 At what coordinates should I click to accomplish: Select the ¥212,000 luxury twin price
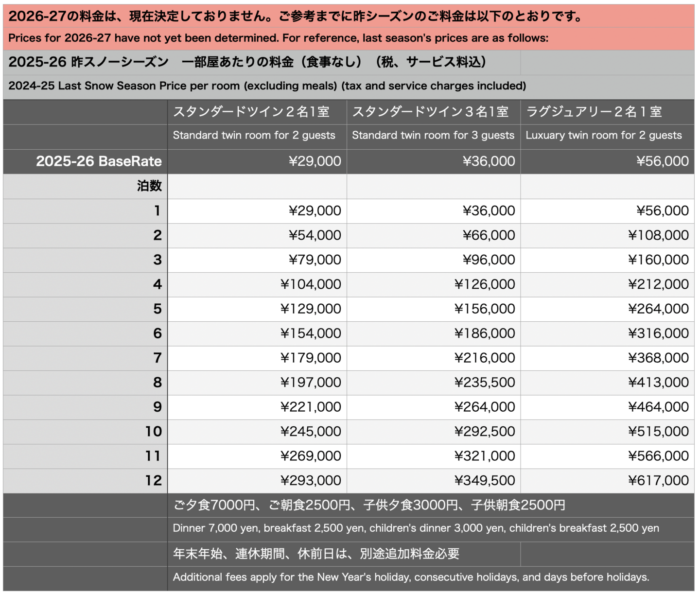[658, 284]
